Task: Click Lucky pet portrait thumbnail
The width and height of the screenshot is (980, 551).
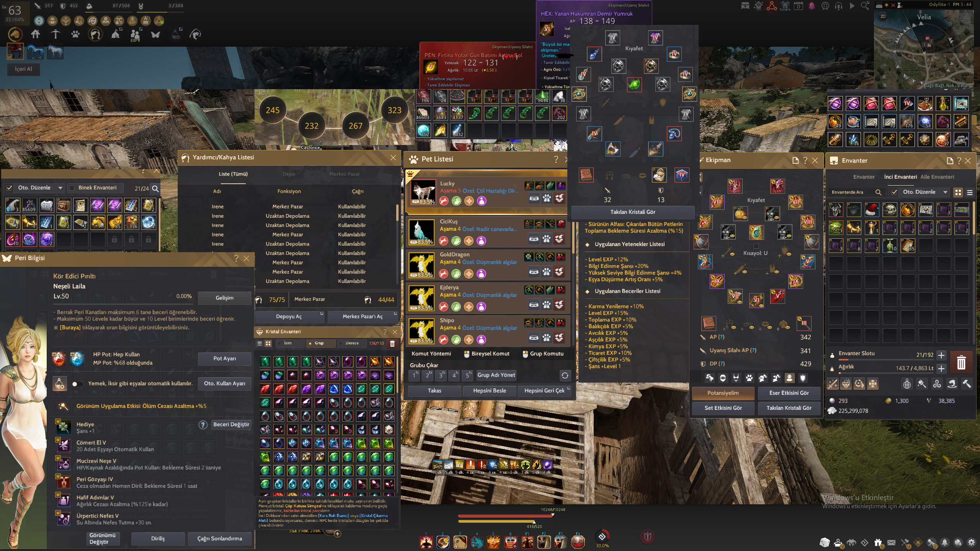Action: pyautogui.click(x=423, y=192)
